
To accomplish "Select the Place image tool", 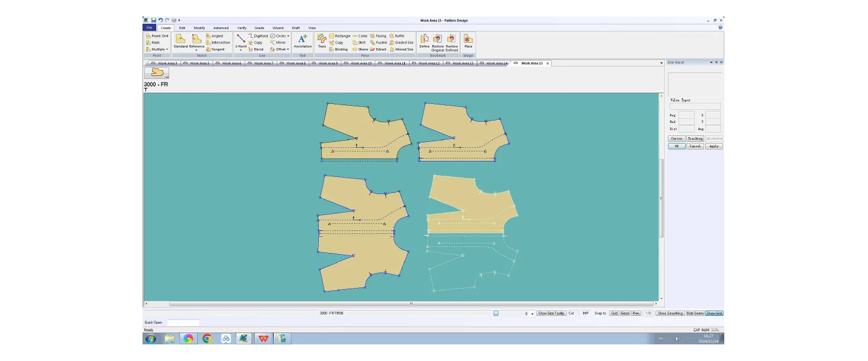I will 468,41.
